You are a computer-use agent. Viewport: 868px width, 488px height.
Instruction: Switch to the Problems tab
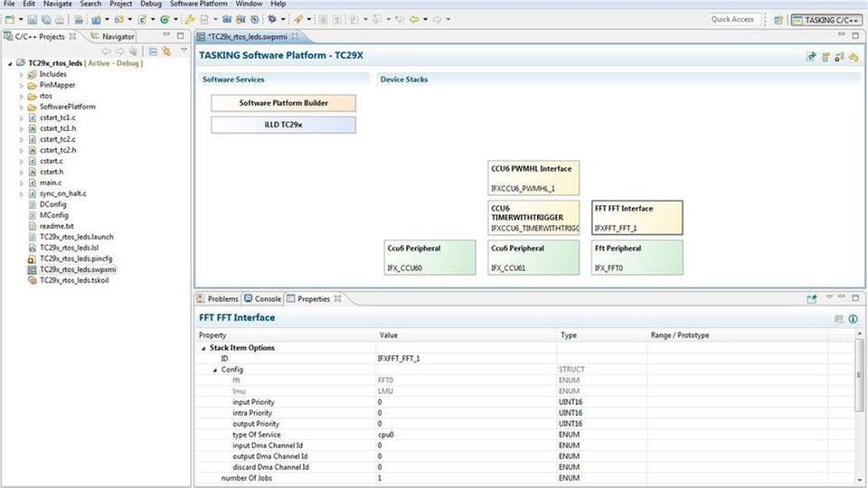tap(218, 299)
